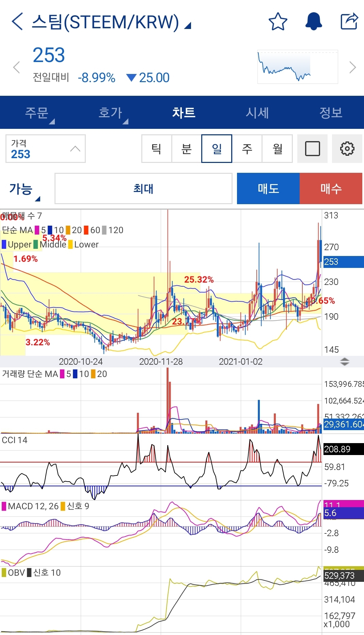Select the 일 daily chart interval
The height and width of the screenshot is (635, 364).
click(x=217, y=149)
